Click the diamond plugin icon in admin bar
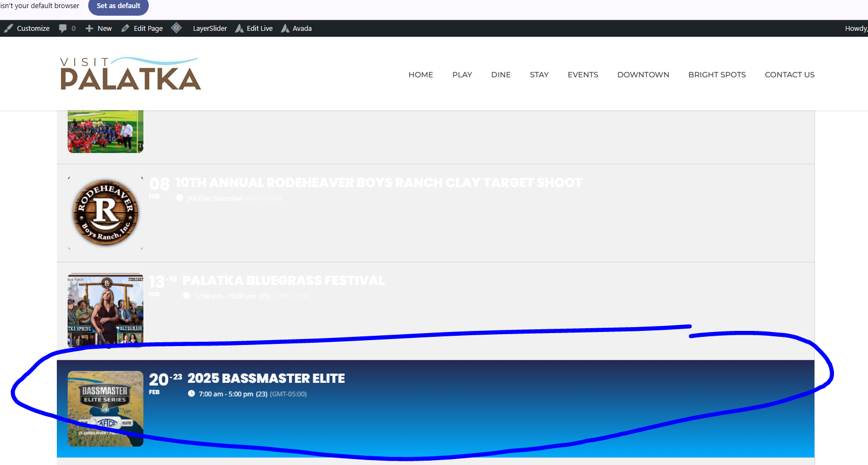 click(176, 28)
